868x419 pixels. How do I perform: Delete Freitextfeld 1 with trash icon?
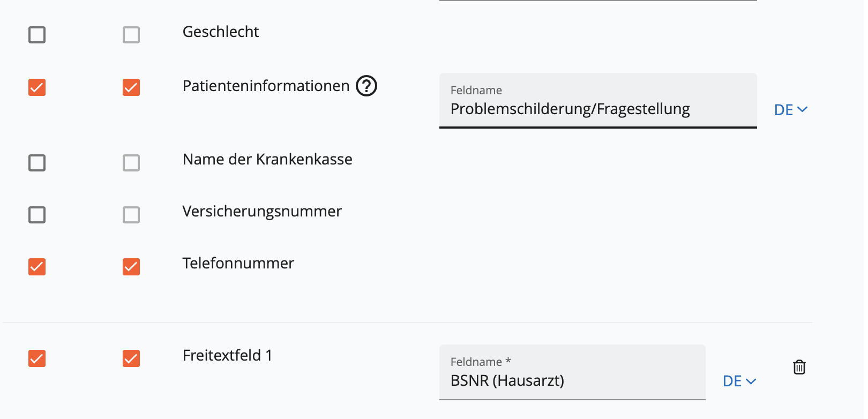click(799, 367)
